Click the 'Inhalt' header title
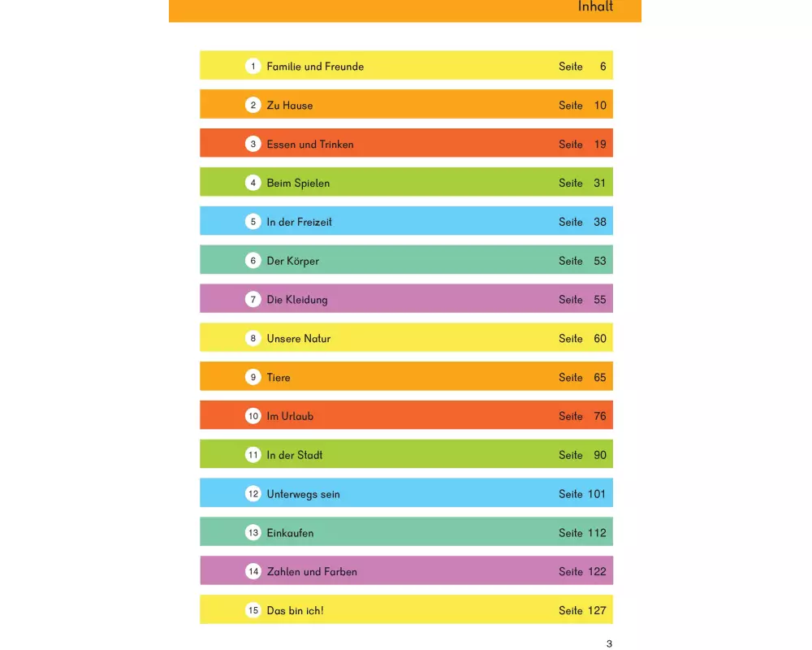 tap(595, 7)
